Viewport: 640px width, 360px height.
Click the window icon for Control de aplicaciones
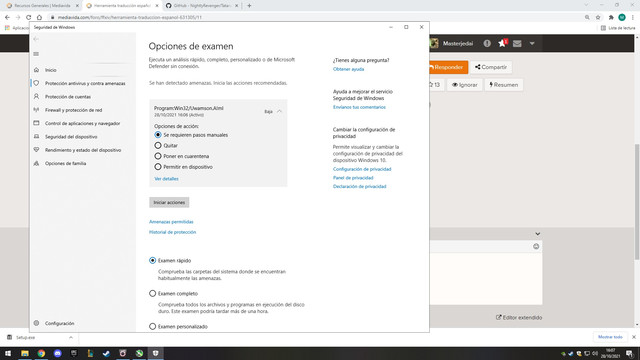pos(36,123)
